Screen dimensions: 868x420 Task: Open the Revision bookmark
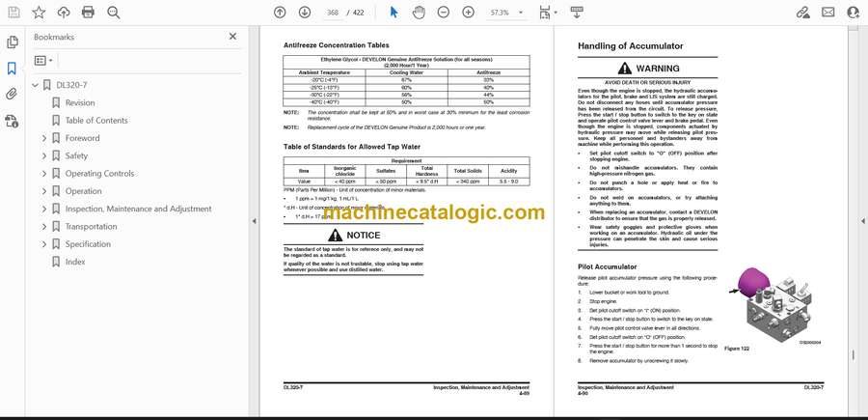click(x=80, y=102)
